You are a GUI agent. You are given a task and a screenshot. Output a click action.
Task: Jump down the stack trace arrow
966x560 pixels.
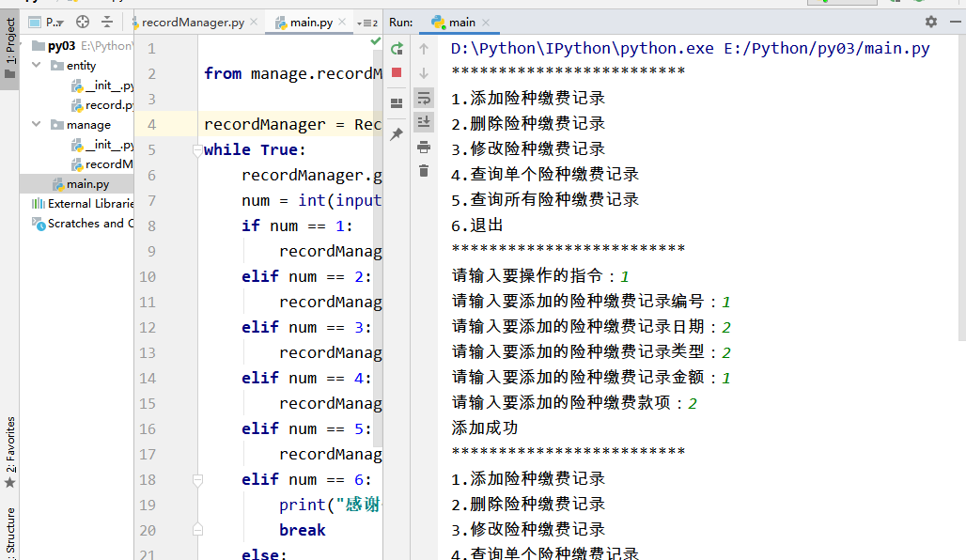pos(424,72)
